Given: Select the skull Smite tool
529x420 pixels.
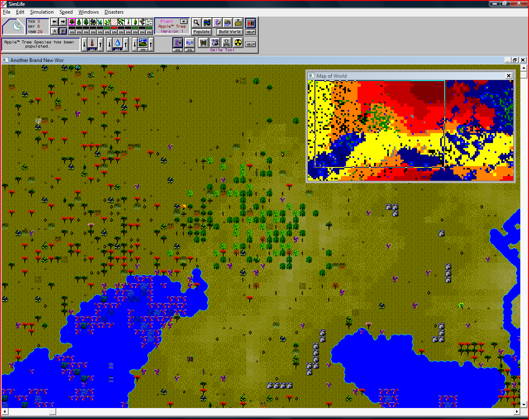Looking at the screenshot, I should (226, 43).
